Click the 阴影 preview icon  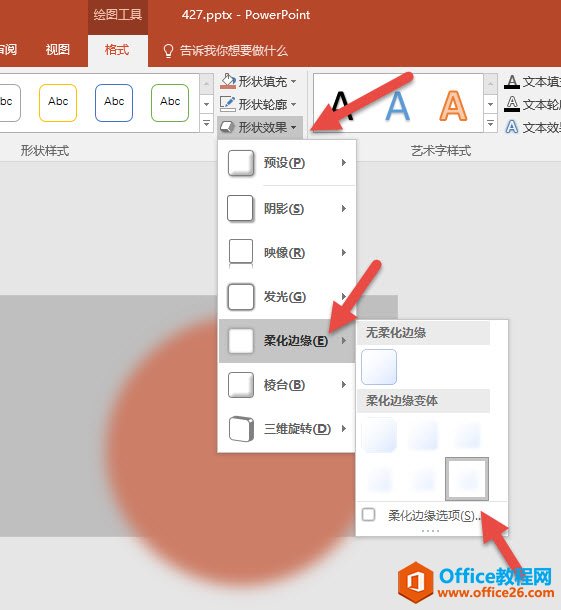[240, 209]
